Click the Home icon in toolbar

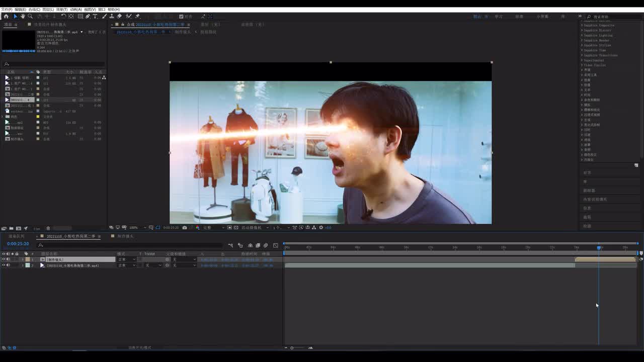pos(6,17)
